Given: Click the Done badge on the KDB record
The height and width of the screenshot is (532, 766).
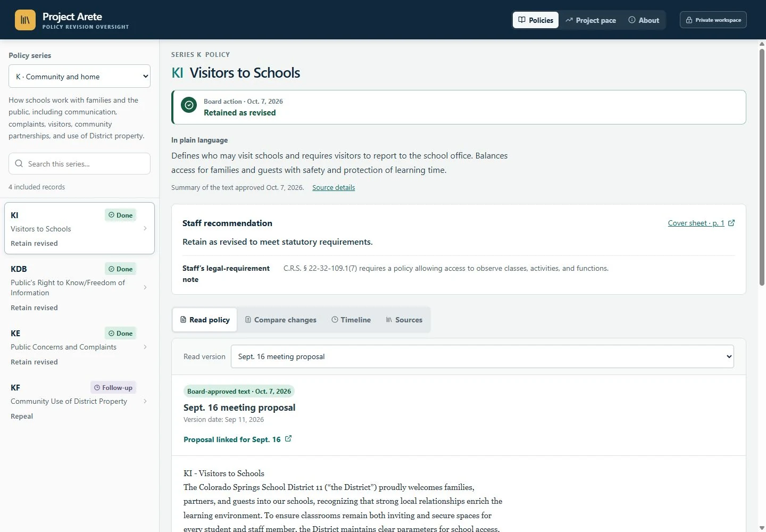Looking at the screenshot, I should click(x=121, y=269).
